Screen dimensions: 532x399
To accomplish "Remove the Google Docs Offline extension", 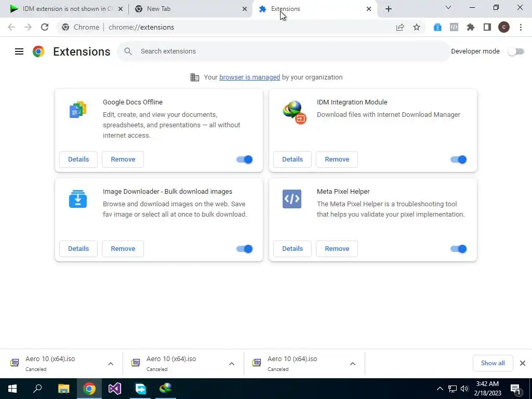I will tap(123, 159).
